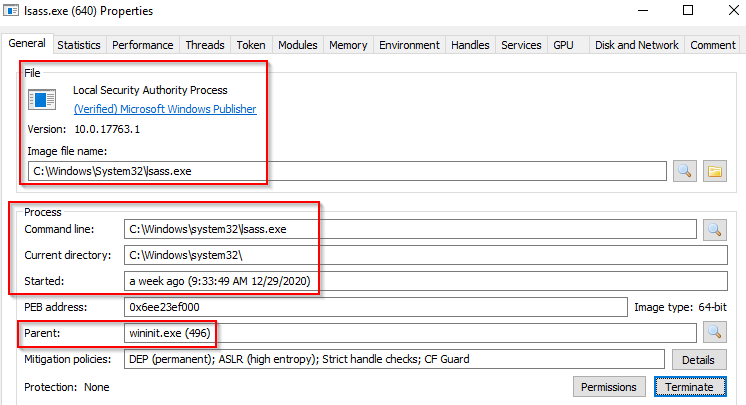Open file location folder icon

point(714,171)
